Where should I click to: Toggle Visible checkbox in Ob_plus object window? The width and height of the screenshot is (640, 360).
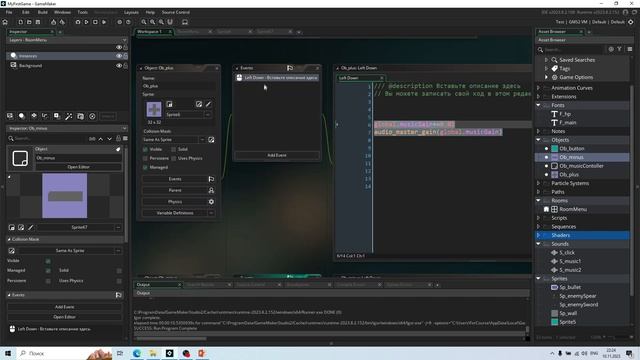(x=145, y=149)
